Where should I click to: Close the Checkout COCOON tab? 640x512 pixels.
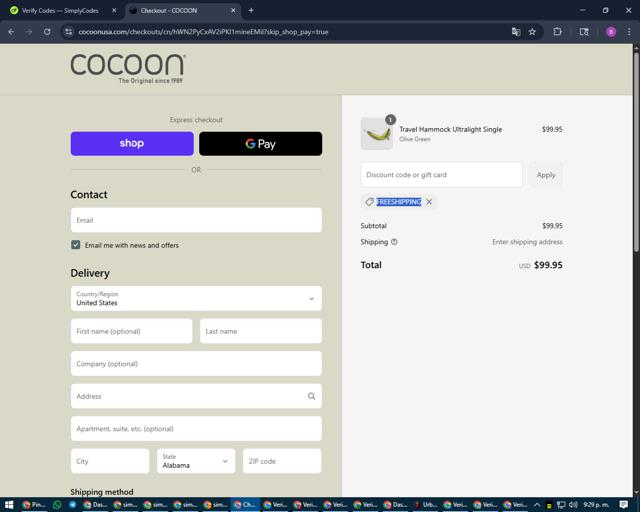233,11
